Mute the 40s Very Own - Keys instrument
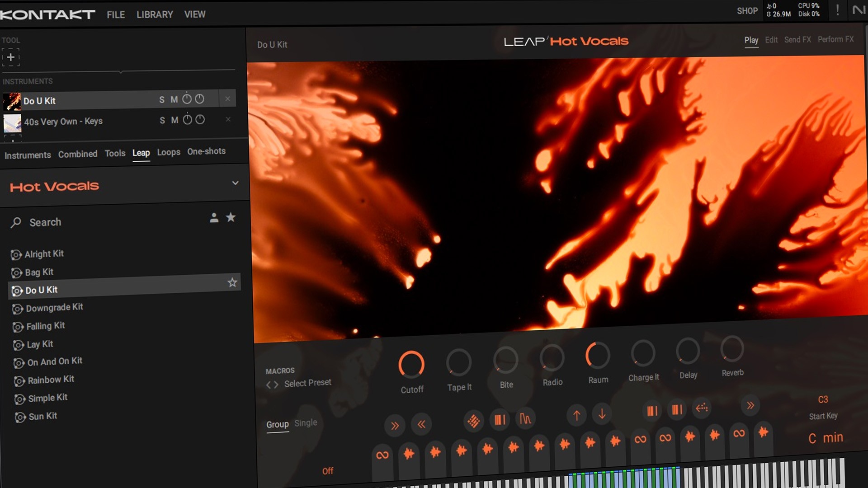This screenshot has height=488, width=868. coord(175,120)
